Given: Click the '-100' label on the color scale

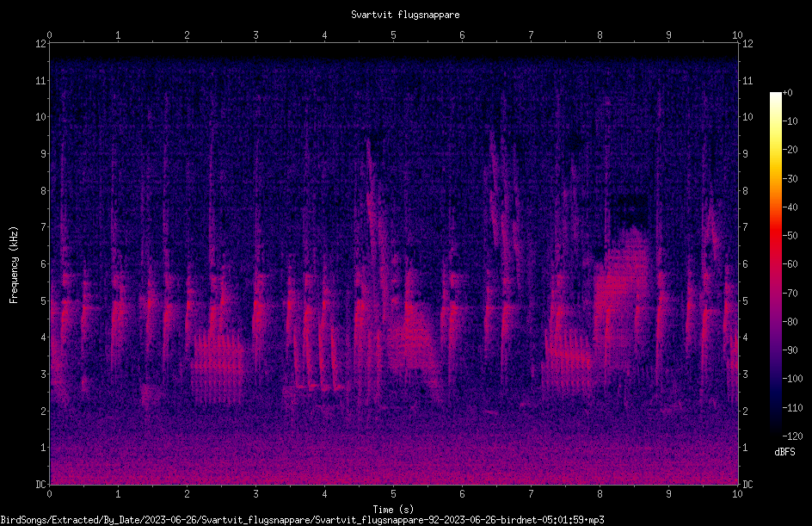Looking at the screenshot, I should coord(792,379).
